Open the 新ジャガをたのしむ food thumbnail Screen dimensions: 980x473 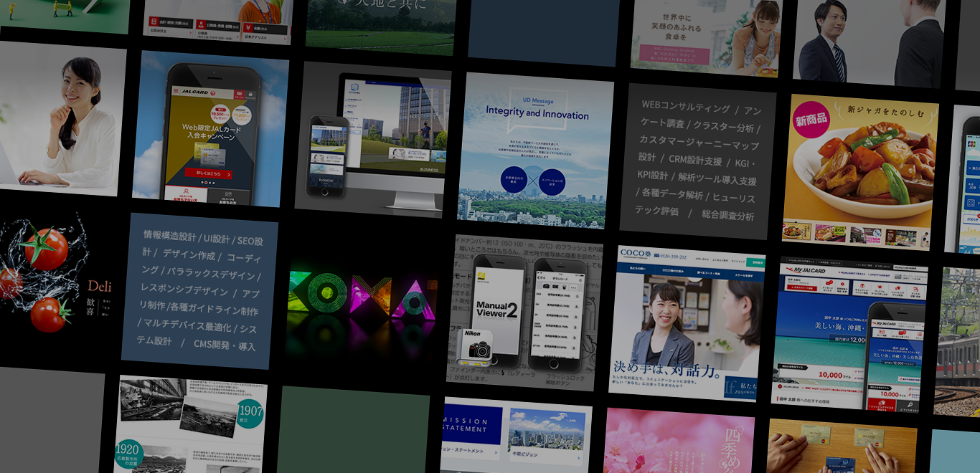pos(860,173)
